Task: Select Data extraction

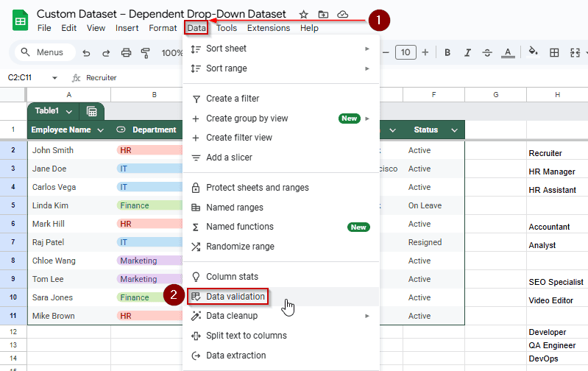Action: click(x=281, y=356)
